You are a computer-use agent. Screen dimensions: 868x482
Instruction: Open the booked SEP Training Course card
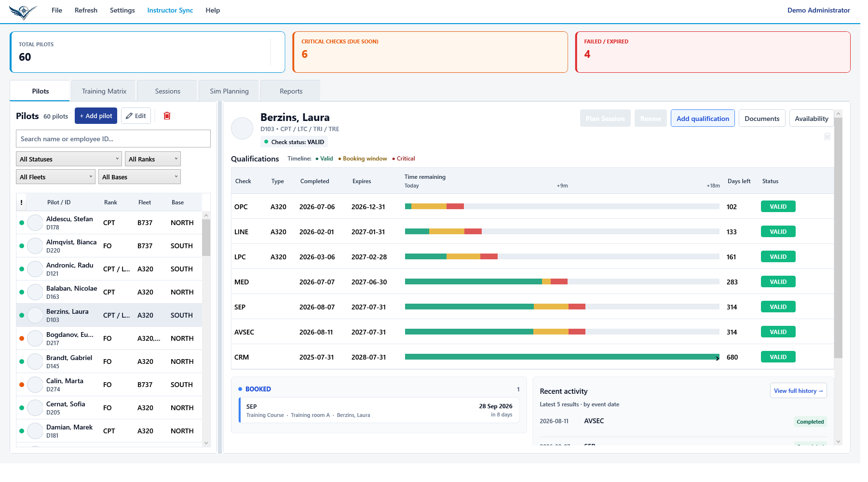[379, 410]
